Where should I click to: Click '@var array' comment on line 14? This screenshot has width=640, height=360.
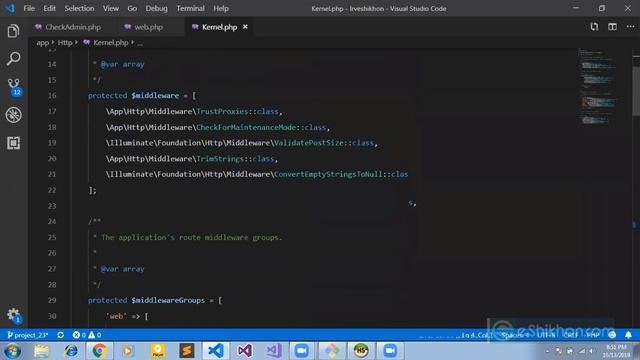[x=122, y=64]
